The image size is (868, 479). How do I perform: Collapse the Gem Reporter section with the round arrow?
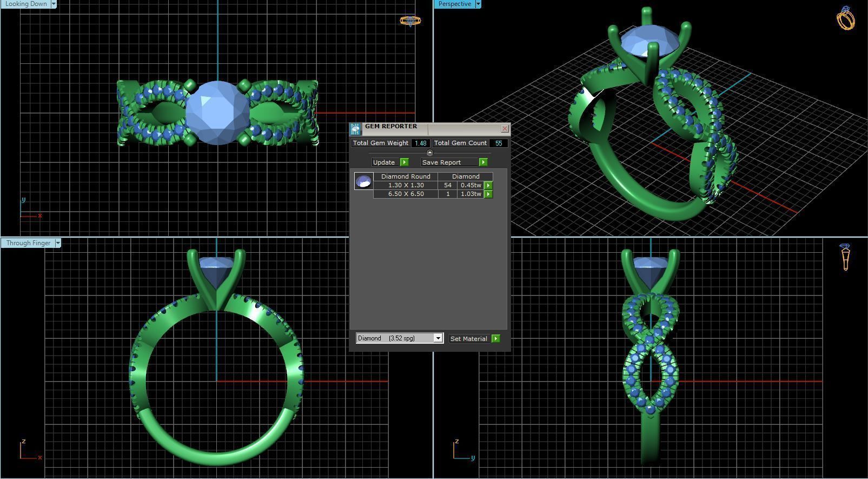point(430,153)
